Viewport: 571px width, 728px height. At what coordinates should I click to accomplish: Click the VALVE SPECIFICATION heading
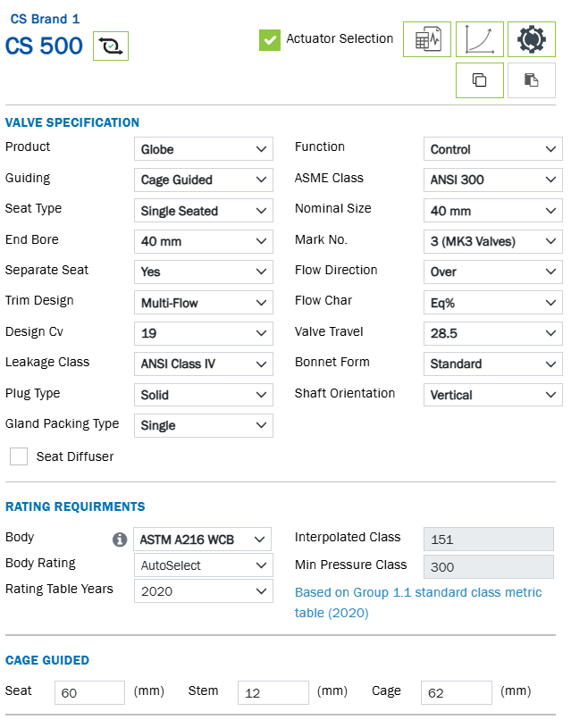[x=72, y=122]
